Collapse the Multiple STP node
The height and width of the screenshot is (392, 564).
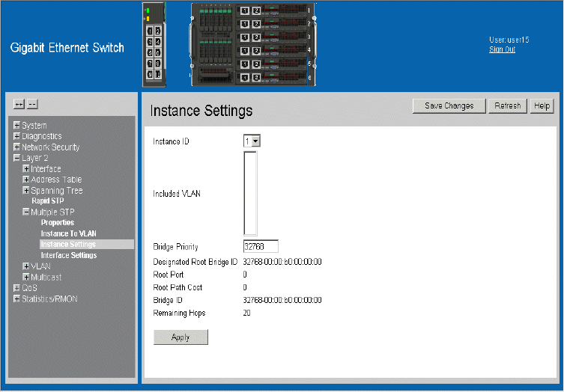coord(26,212)
